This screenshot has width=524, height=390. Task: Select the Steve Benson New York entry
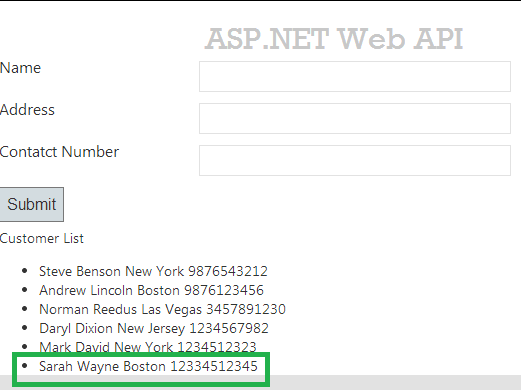point(153,271)
